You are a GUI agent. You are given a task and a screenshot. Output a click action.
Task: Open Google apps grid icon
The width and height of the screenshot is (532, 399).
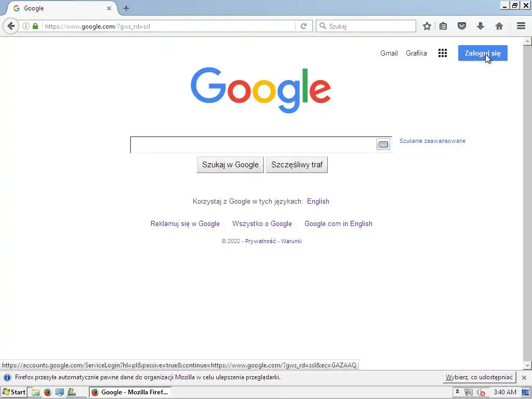click(443, 53)
